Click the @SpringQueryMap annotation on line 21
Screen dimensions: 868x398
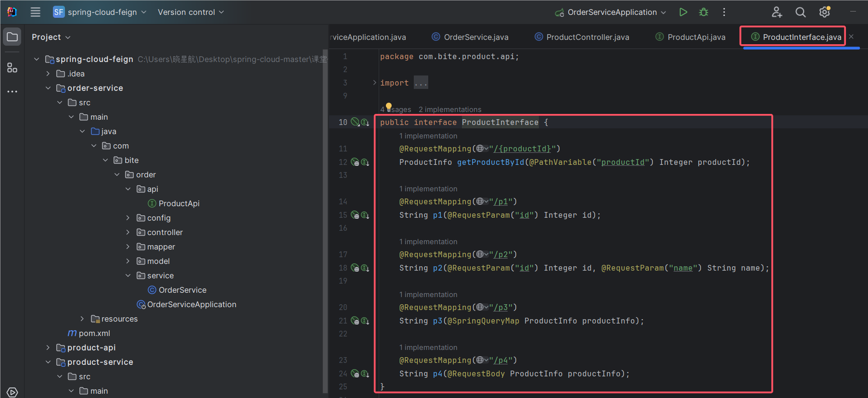(x=483, y=321)
